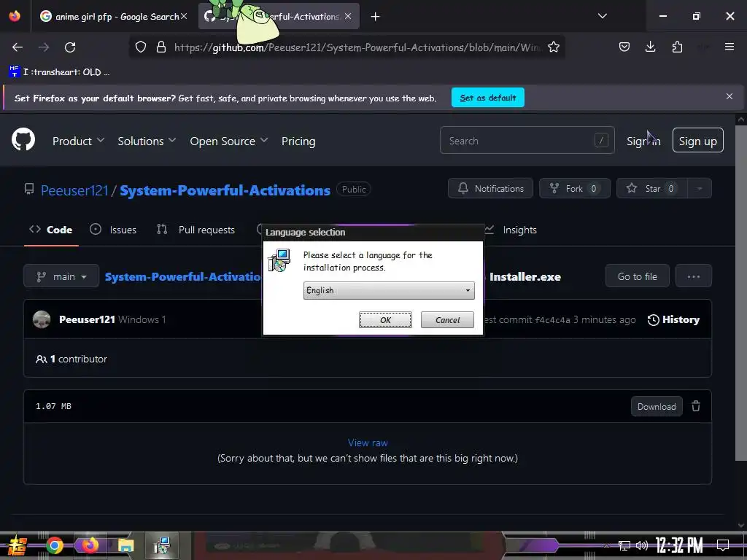
Task: Open the Peeuser121 commit author link
Action: 87,319
